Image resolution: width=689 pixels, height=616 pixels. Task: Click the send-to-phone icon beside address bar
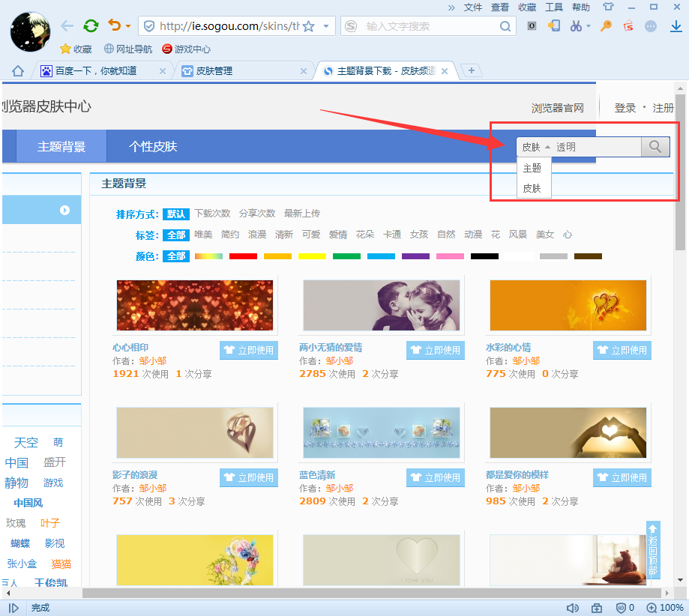pos(555,26)
